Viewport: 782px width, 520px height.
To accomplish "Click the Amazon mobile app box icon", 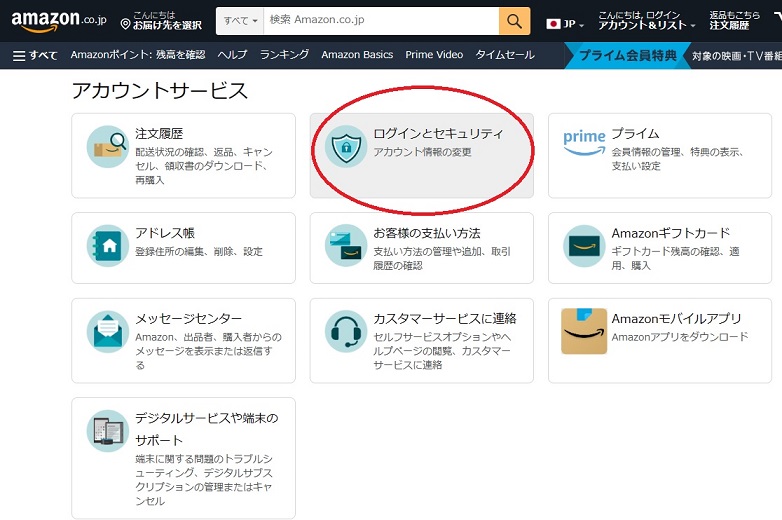I will [584, 331].
